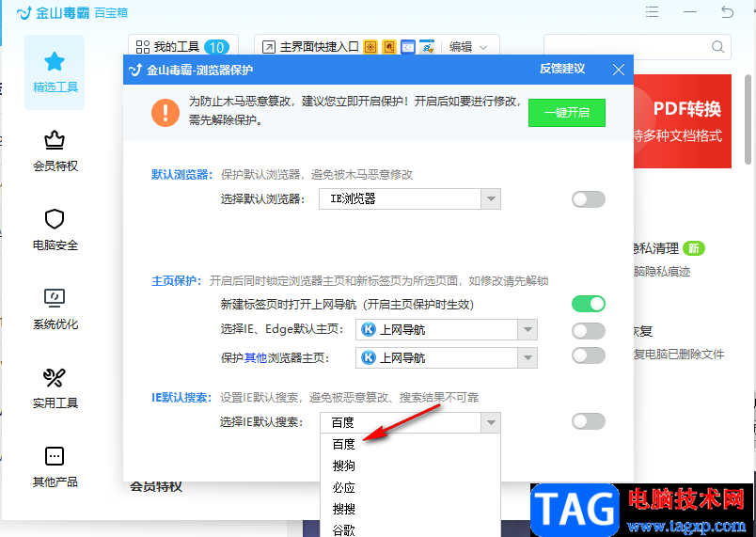Select 谷歌 from the search list
This screenshot has width=756, height=537.
tap(410, 529)
